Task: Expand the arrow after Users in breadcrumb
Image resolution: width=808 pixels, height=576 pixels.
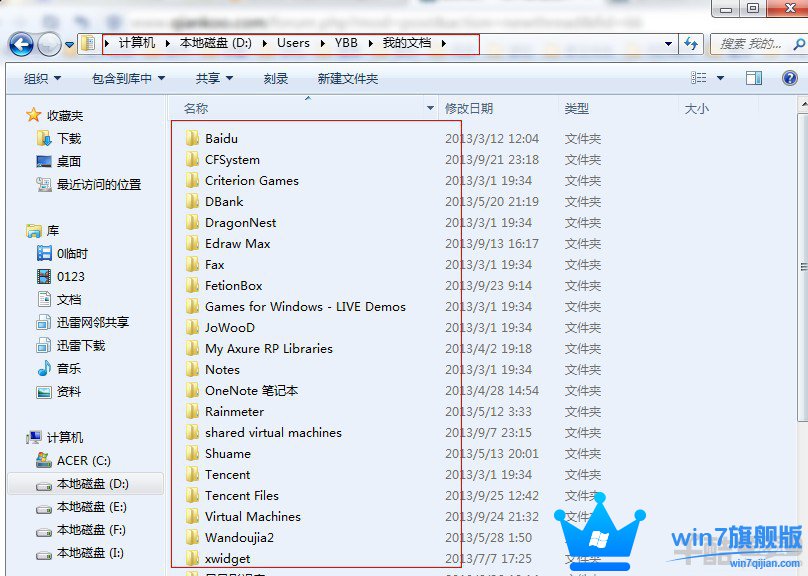Action: pos(322,43)
